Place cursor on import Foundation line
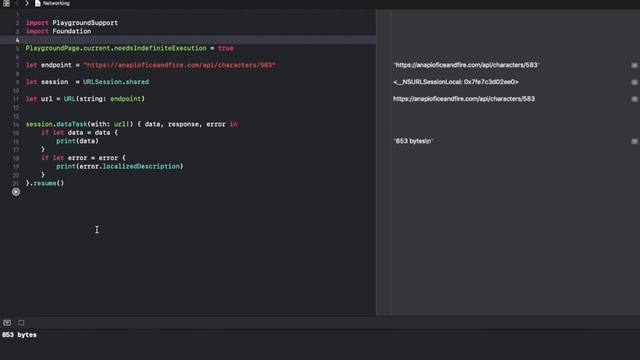Image resolution: width=640 pixels, height=360 pixels. [x=58, y=31]
